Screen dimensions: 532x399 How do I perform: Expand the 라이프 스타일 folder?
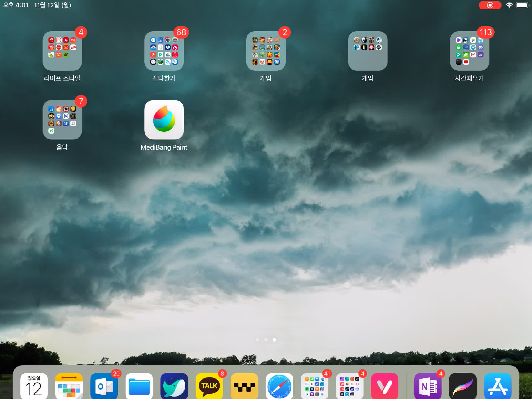[x=62, y=51]
